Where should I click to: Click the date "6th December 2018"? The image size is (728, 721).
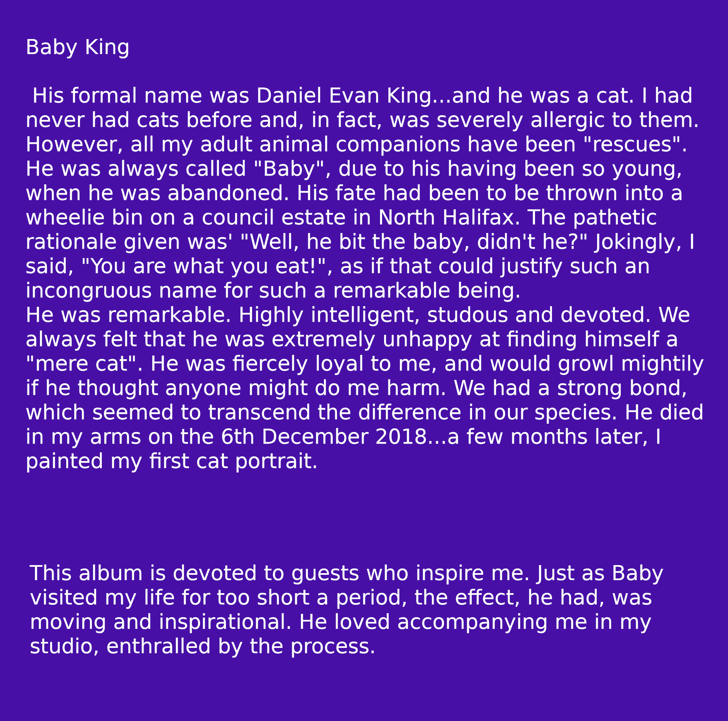pyautogui.click(x=323, y=437)
